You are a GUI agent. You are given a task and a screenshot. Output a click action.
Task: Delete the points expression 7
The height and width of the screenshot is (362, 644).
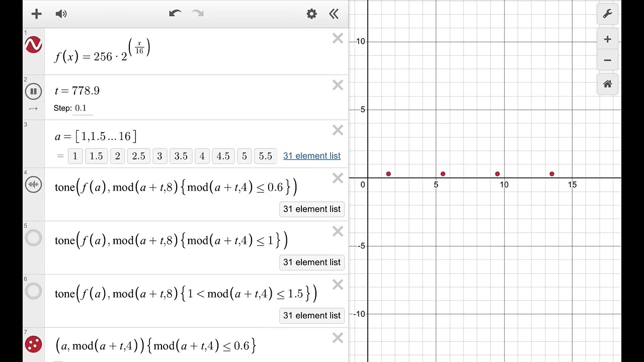click(x=338, y=338)
